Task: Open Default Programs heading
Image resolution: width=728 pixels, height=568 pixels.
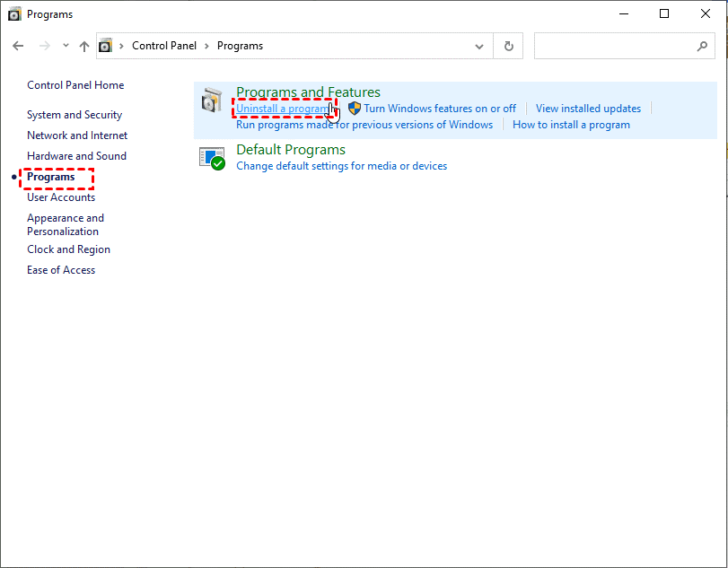Action: [x=291, y=150]
